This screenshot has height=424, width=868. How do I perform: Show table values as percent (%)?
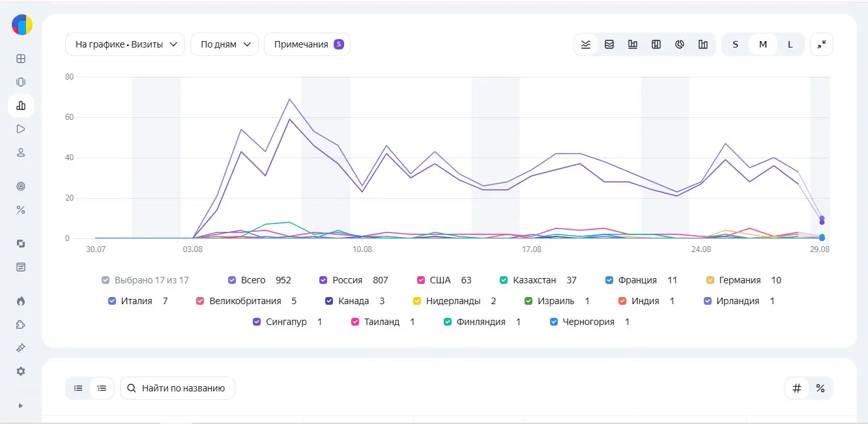click(x=820, y=388)
